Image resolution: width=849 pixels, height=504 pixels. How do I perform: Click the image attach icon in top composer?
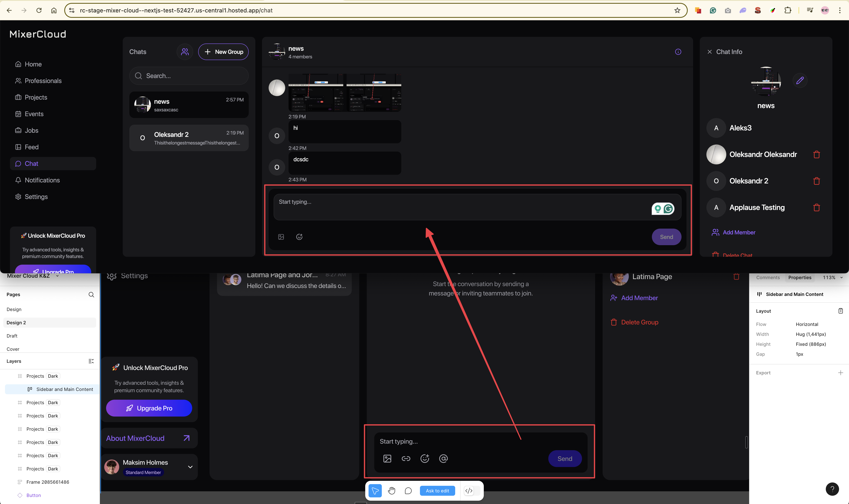(281, 237)
